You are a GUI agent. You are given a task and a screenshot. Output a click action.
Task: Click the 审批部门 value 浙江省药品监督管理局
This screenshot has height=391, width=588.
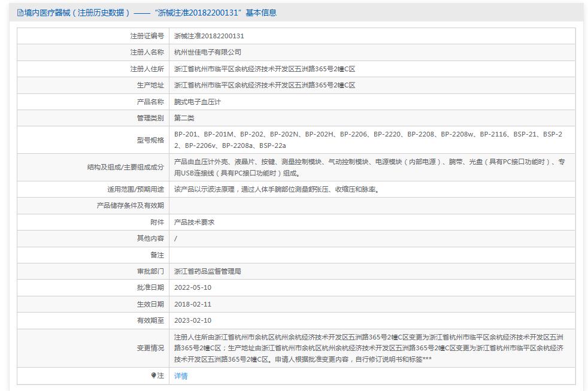coord(211,271)
